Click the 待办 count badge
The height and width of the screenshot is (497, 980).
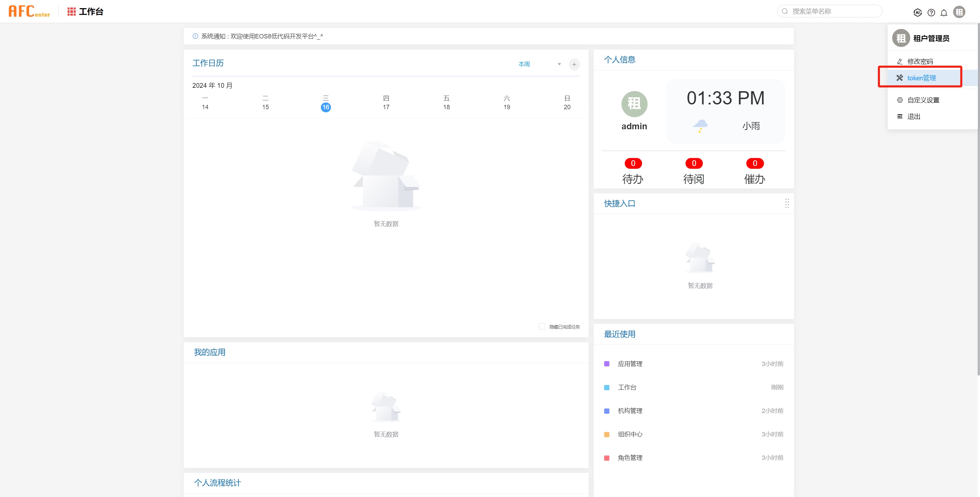[633, 163]
